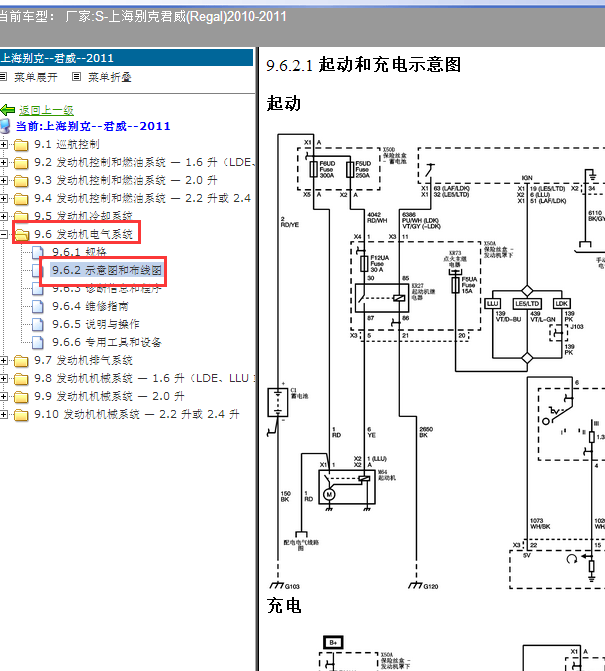Screen dimensions: 605x671
Task: Open 9.5 发动机冷却系统 item
Action: tap(83, 216)
